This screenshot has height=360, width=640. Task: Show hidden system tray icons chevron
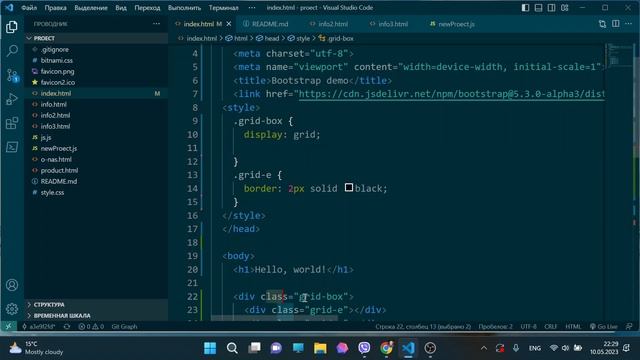pos(484,348)
